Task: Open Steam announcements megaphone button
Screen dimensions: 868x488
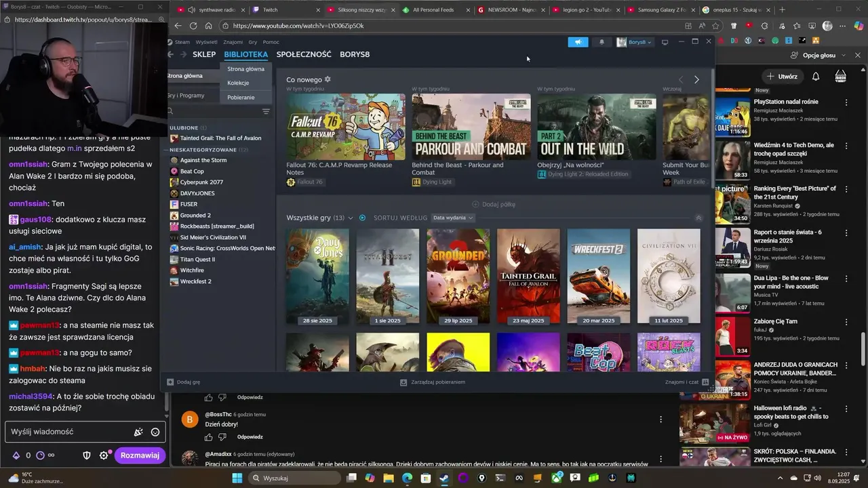Action: tap(578, 42)
